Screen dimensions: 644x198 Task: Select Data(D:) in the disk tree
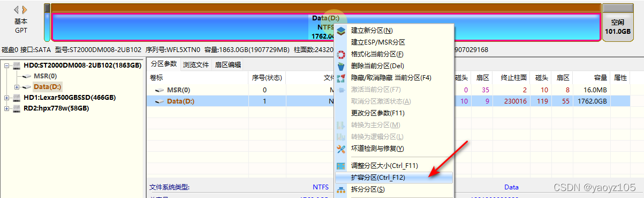click(48, 87)
